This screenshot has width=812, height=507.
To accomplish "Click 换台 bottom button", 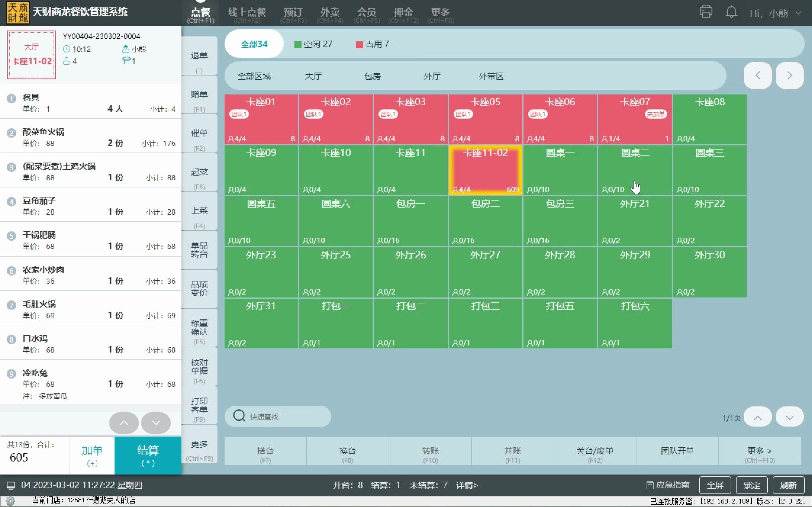I will tap(348, 451).
